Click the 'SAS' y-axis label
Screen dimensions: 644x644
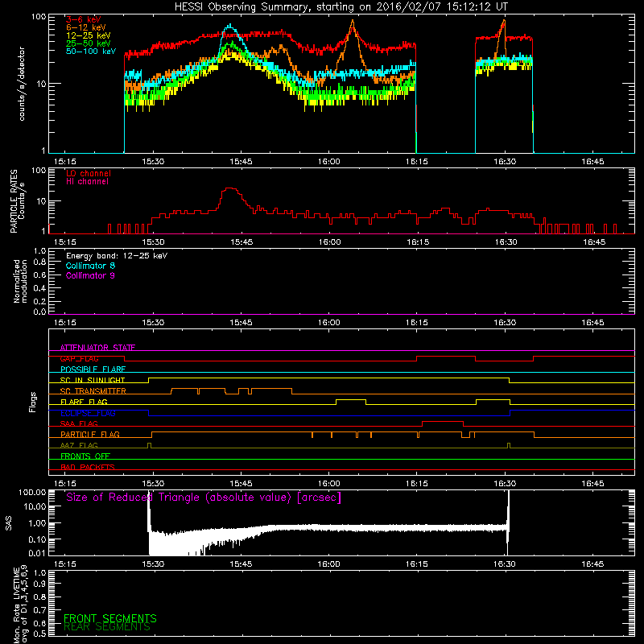tap(8, 523)
